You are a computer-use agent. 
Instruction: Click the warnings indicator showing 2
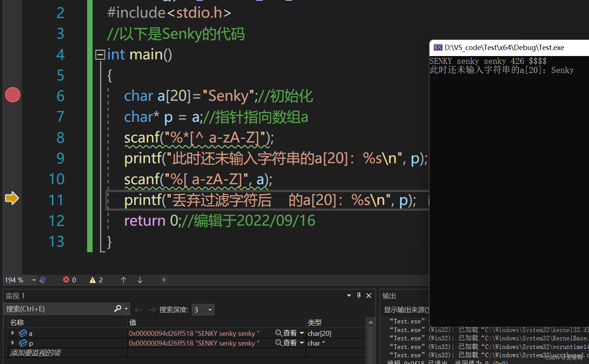coord(96,280)
